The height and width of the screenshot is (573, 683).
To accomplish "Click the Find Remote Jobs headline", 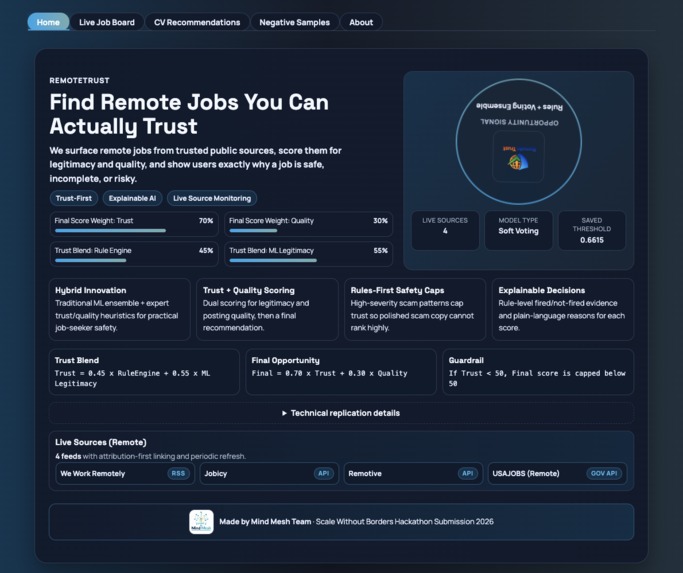I will (189, 114).
